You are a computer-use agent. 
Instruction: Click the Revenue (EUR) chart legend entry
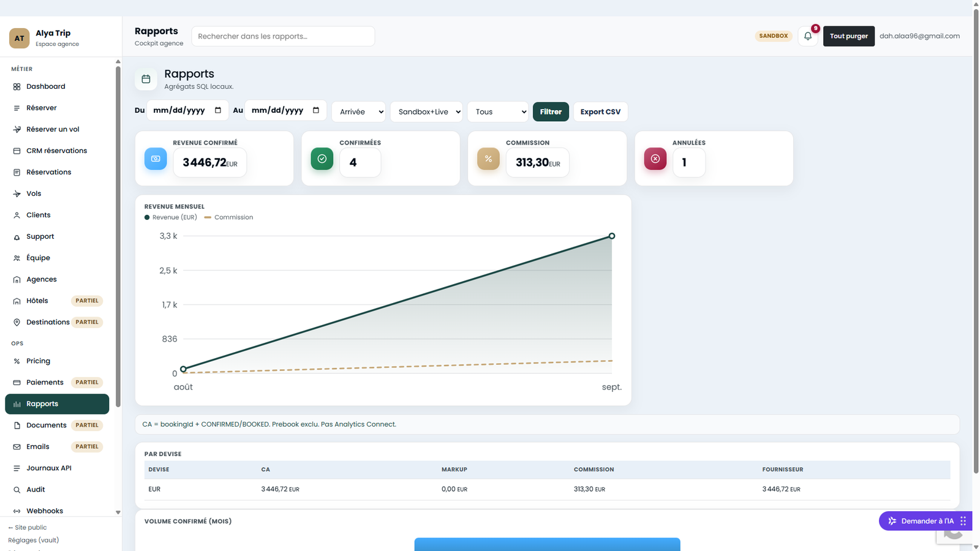(x=171, y=217)
